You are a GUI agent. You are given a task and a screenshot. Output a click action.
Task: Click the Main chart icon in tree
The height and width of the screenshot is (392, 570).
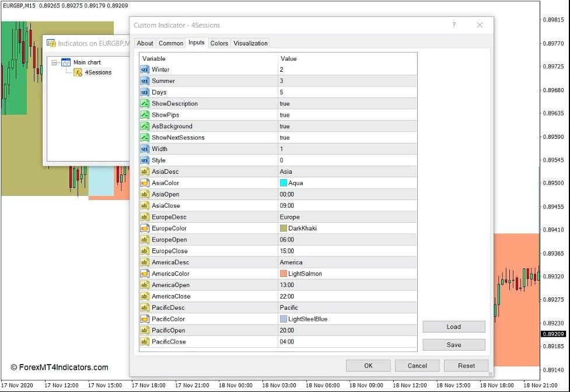(66, 62)
